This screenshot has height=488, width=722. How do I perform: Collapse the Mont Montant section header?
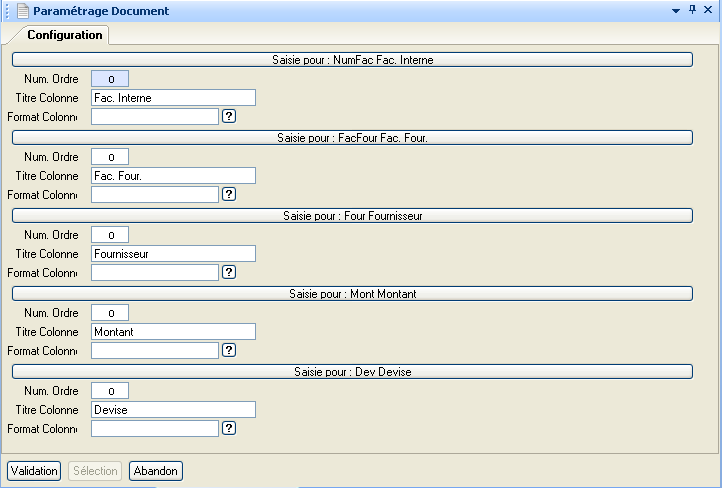[x=352, y=294]
